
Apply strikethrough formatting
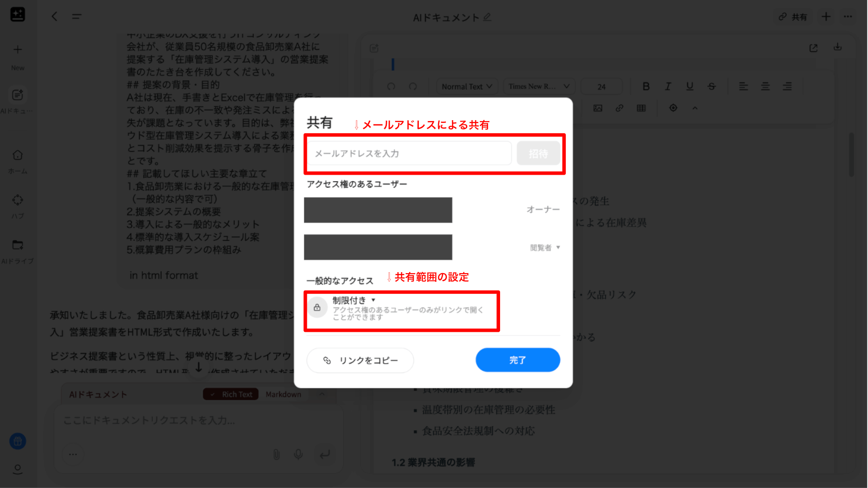click(x=712, y=86)
